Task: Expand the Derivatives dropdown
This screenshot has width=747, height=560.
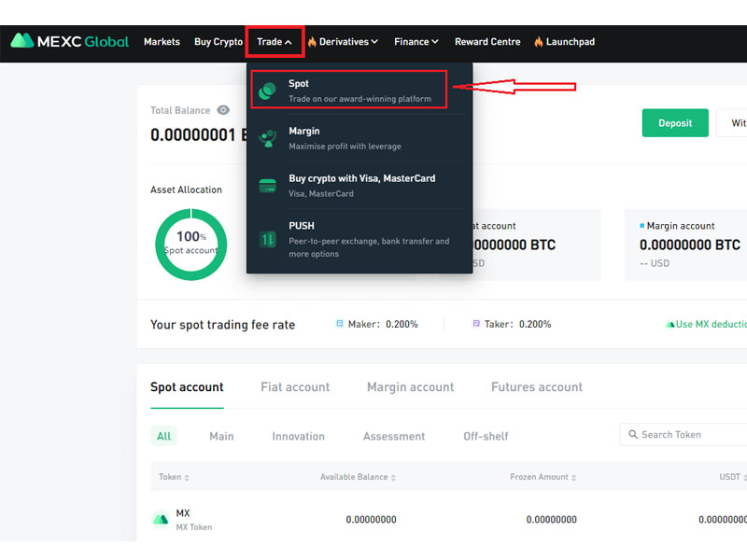Action: (375, 42)
